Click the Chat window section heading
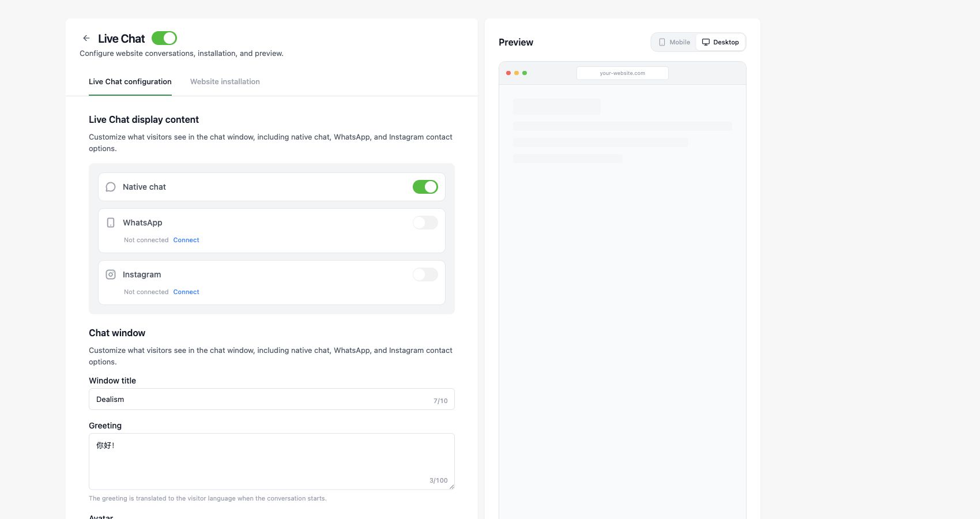Screen dimensions: 980x519 (117, 333)
